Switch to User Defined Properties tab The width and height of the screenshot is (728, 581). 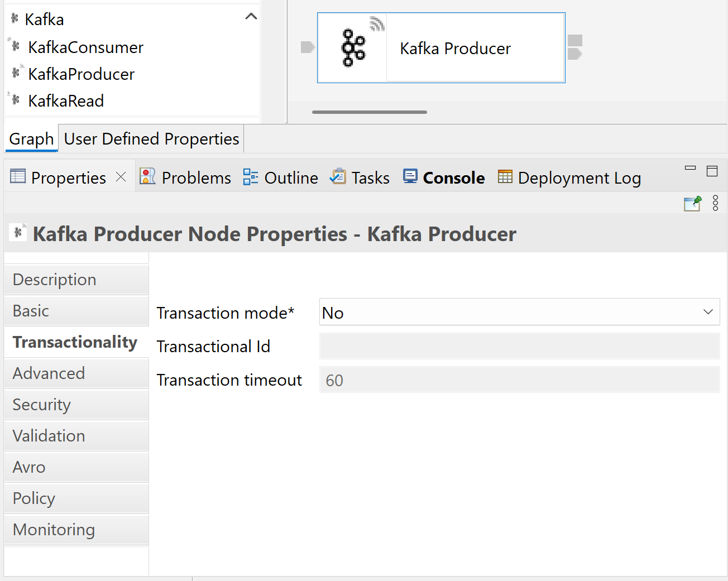point(151,139)
